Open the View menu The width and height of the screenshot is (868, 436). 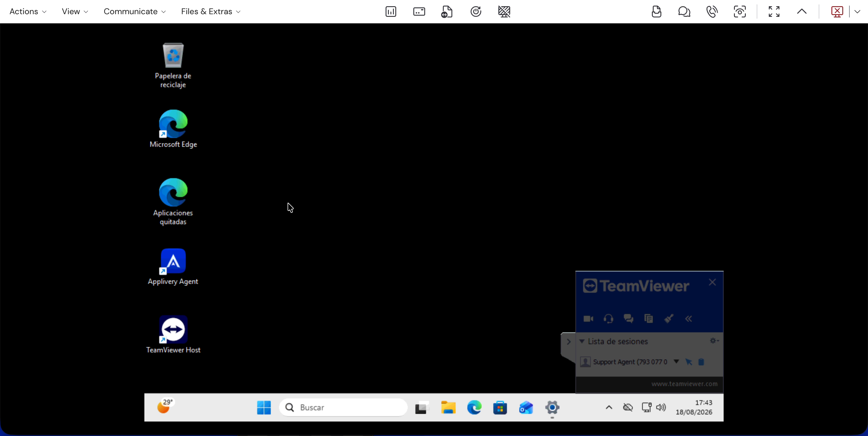[75, 12]
